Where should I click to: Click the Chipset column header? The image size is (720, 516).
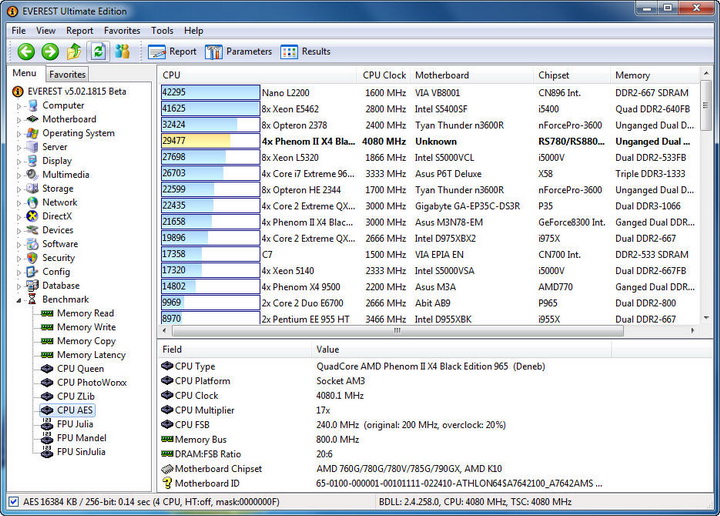click(554, 75)
